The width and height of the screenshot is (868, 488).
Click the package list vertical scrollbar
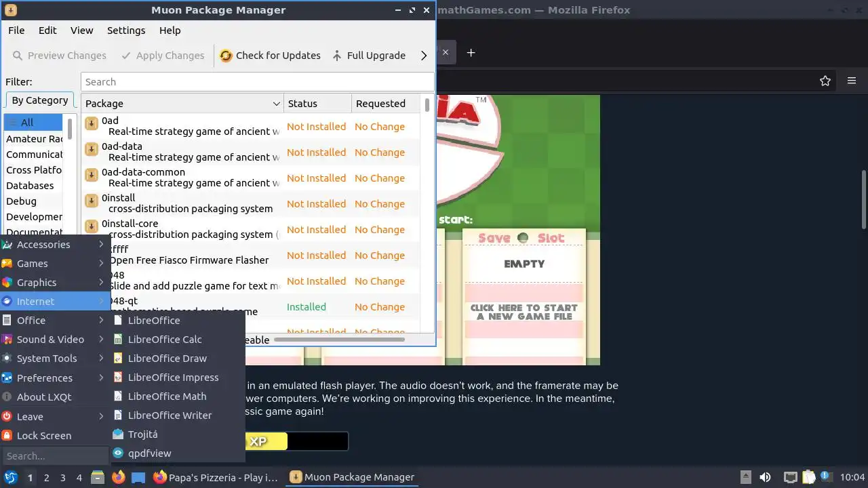(x=427, y=105)
